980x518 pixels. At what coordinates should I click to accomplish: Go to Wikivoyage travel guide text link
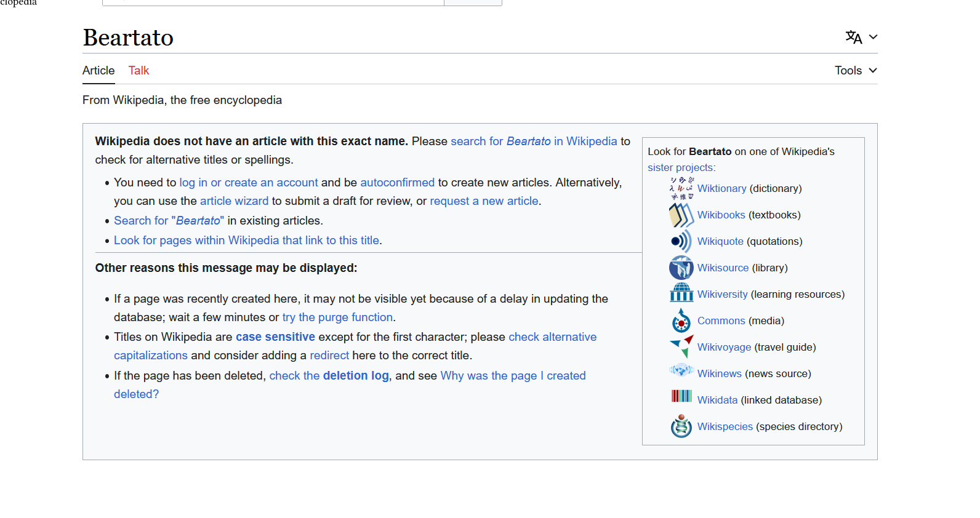(724, 347)
